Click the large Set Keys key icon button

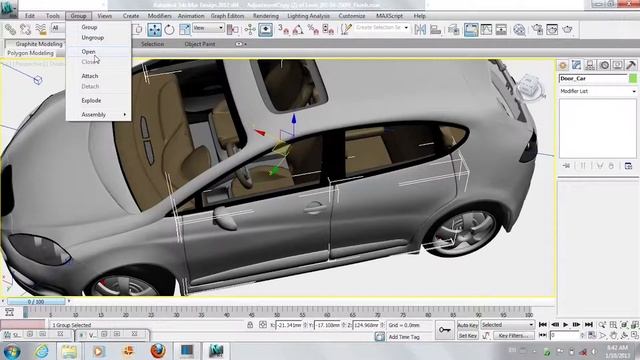(444, 330)
